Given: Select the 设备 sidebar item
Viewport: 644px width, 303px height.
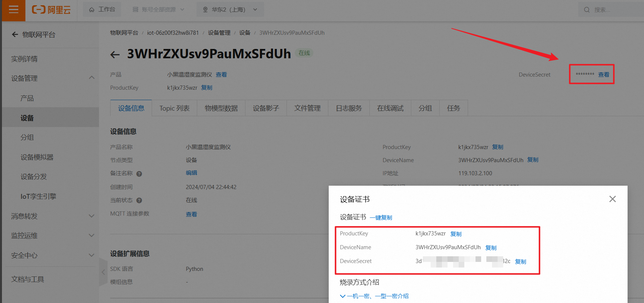Looking at the screenshot, I should pyautogui.click(x=50, y=118).
